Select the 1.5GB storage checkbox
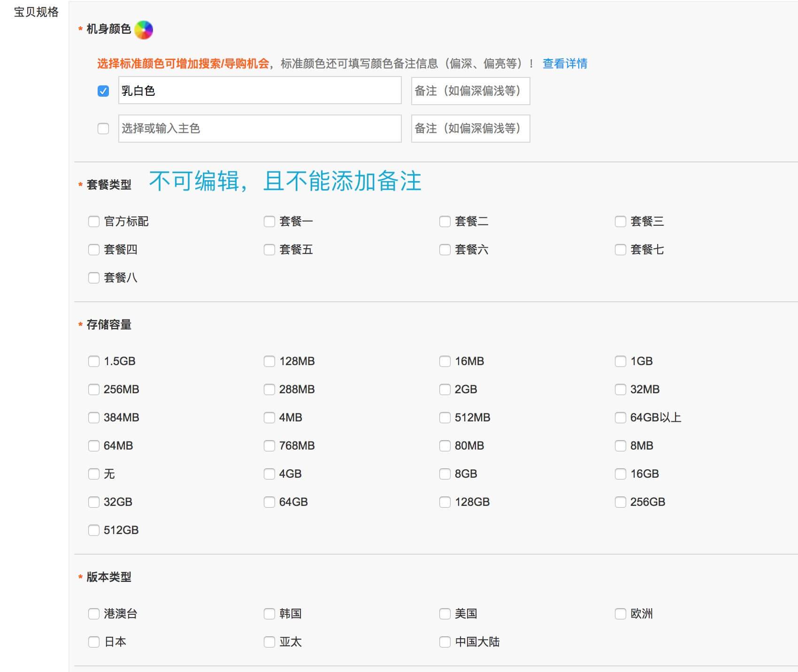 (94, 361)
